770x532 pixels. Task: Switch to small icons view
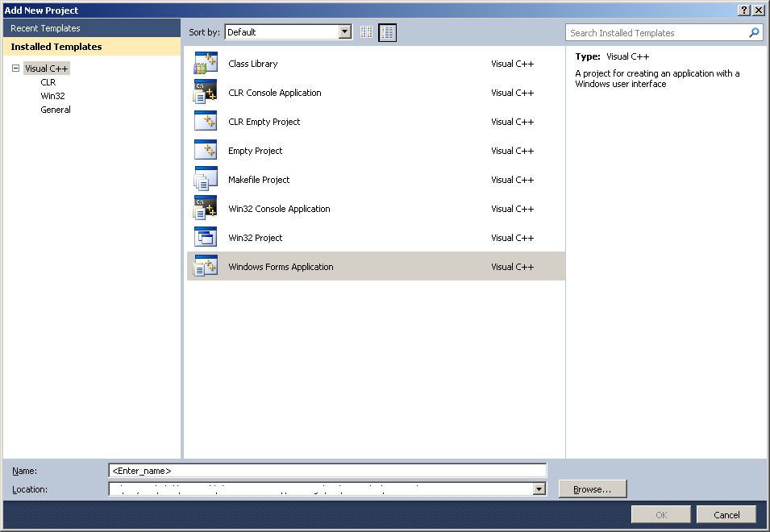[366, 32]
